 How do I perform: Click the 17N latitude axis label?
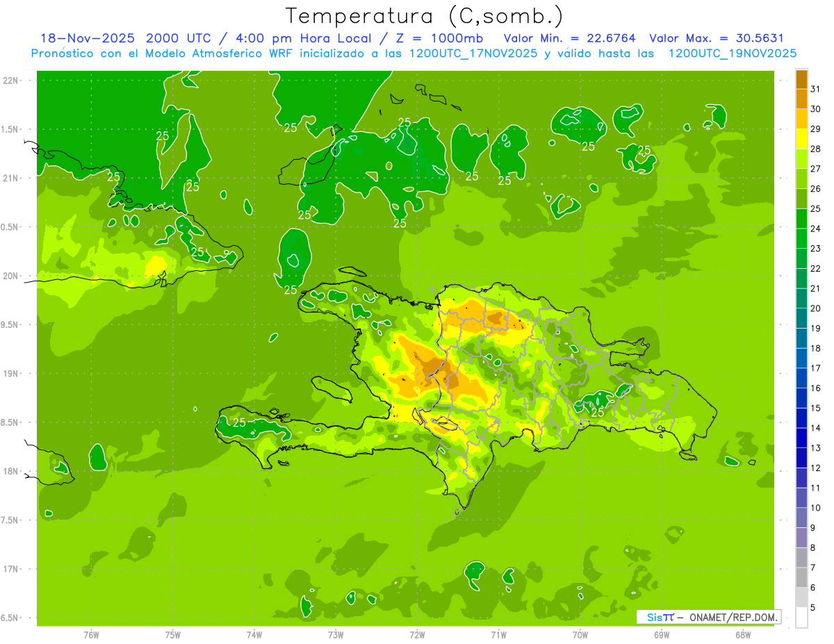[x=11, y=570]
